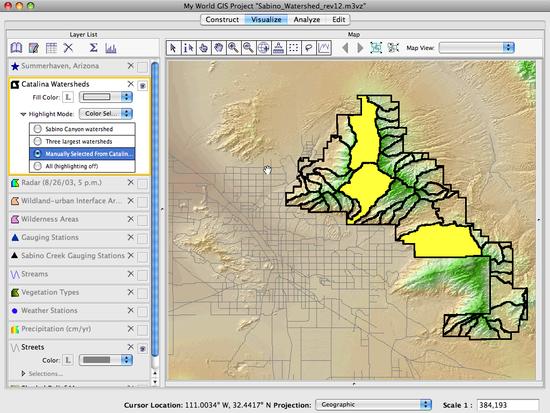Choose the zoom in magnifier tool
The image size is (550, 413).
pos(233,48)
